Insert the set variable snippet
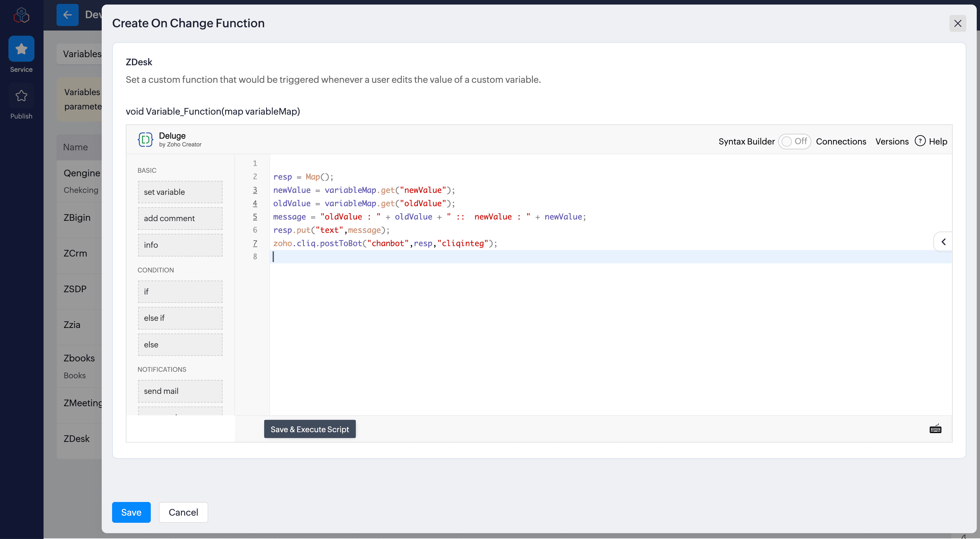Image resolution: width=980 pixels, height=539 pixels. [x=180, y=192]
